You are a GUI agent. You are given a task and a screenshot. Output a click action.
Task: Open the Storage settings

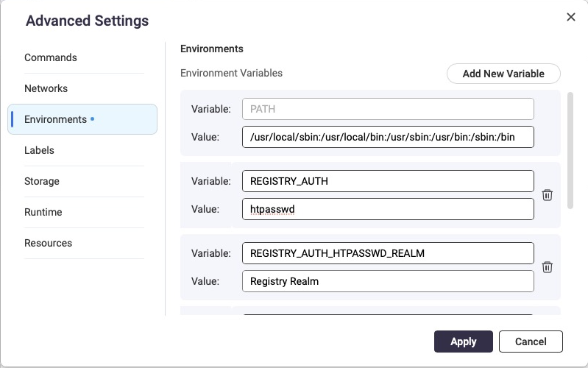tap(42, 181)
